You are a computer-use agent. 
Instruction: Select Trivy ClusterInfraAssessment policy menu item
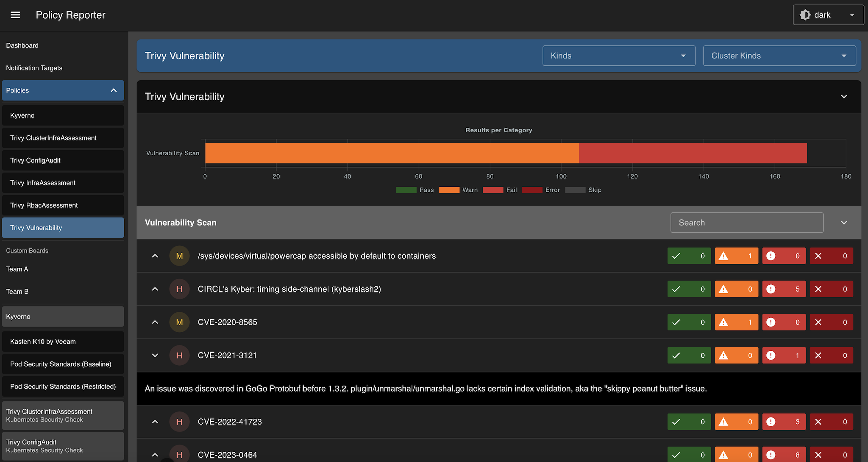pyautogui.click(x=63, y=137)
